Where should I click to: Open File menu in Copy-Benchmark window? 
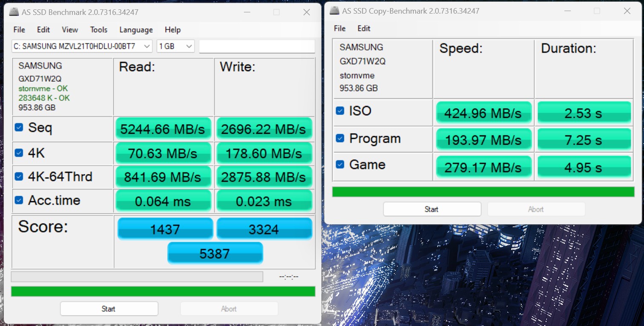point(340,29)
